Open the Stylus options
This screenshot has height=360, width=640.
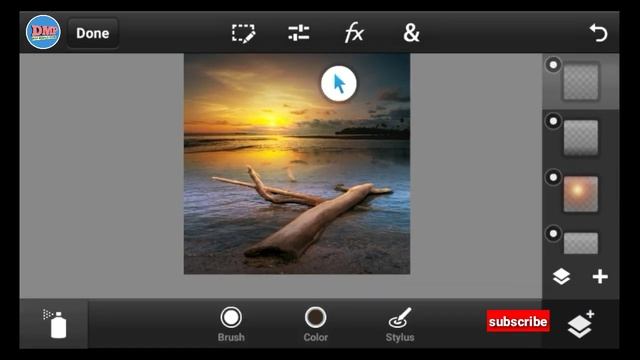(x=400, y=324)
